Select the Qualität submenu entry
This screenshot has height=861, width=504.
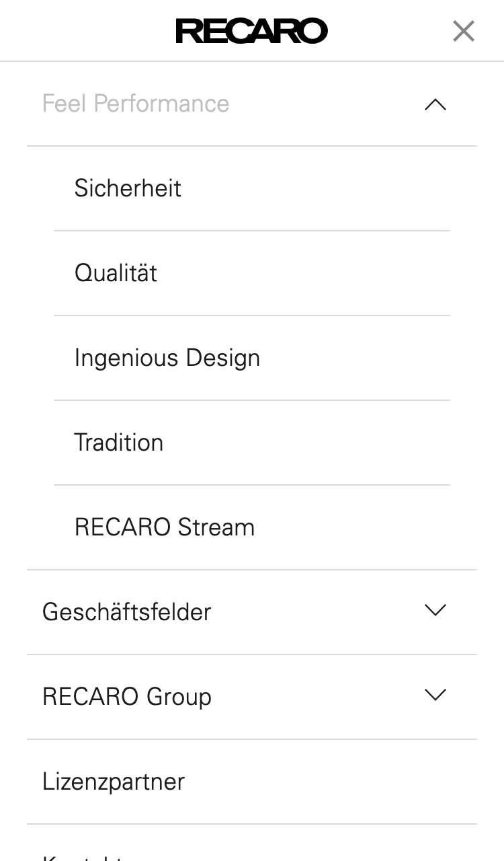(116, 273)
